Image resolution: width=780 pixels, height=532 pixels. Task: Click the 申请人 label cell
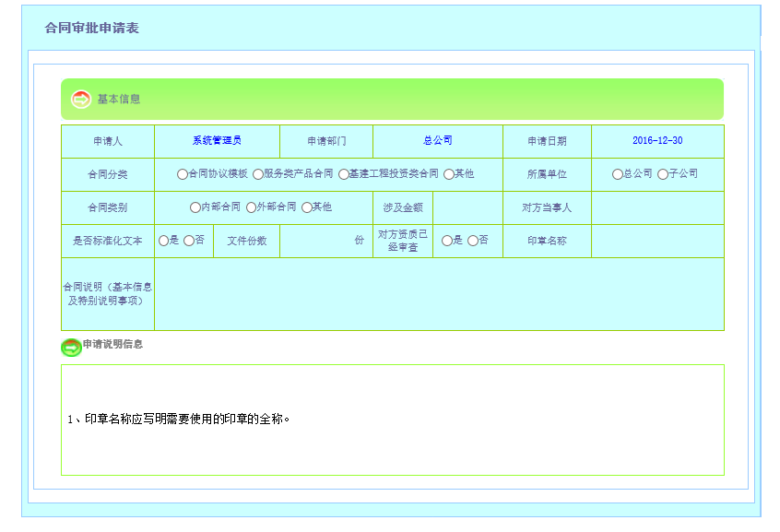click(108, 141)
